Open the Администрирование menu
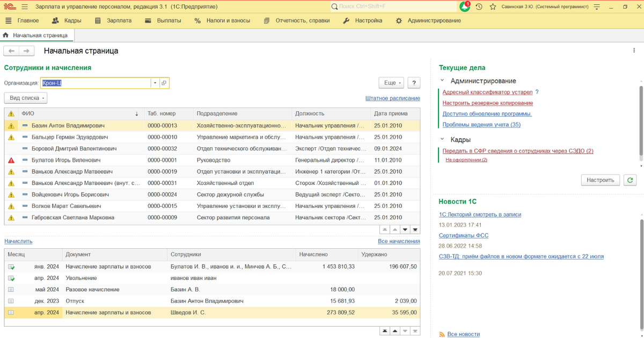Image resolution: width=644 pixels, height=338 pixels. (428, 20)
